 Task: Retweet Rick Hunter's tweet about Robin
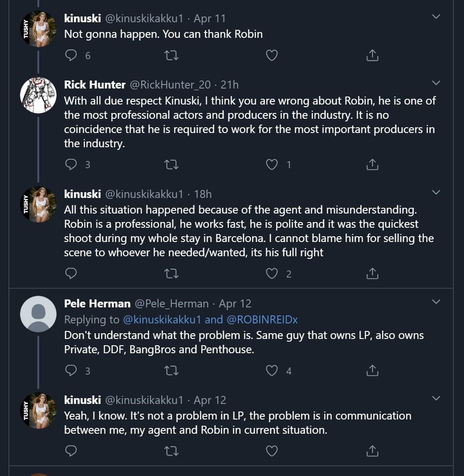pos(171,165)
